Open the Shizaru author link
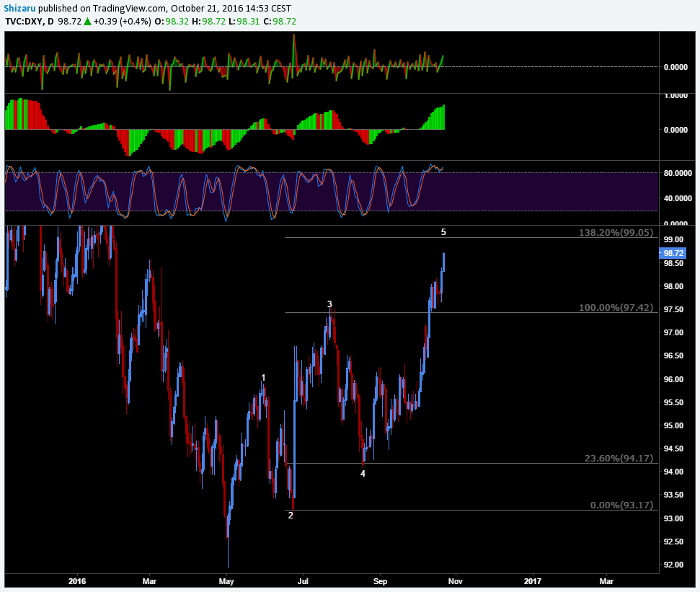Image resolution: width=700 pixels, height=592 pixels. coord(19,8)
